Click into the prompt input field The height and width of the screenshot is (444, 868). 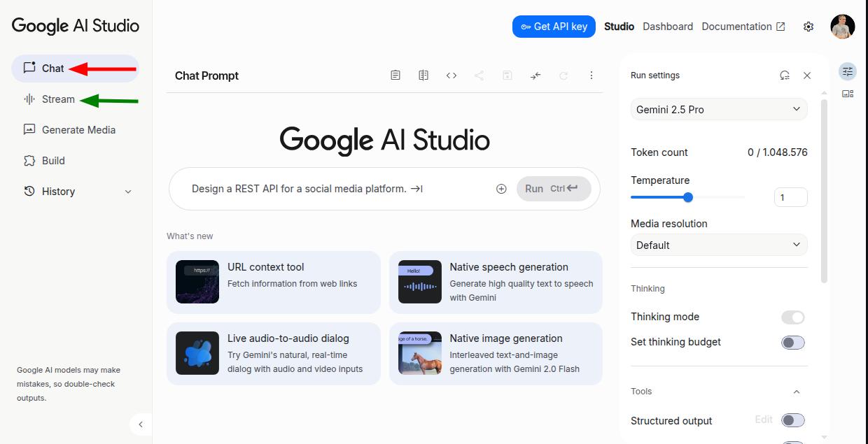(x=339, y=189)
